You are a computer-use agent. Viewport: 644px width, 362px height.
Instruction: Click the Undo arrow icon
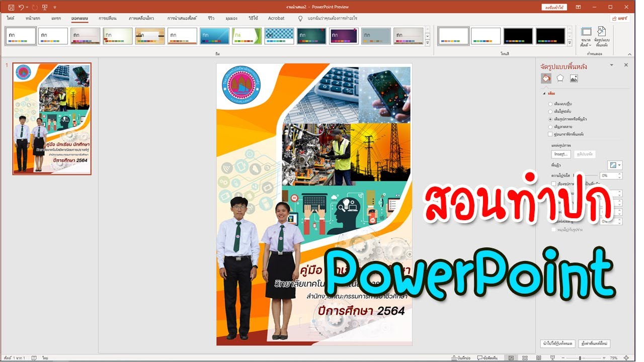point(21,7)
